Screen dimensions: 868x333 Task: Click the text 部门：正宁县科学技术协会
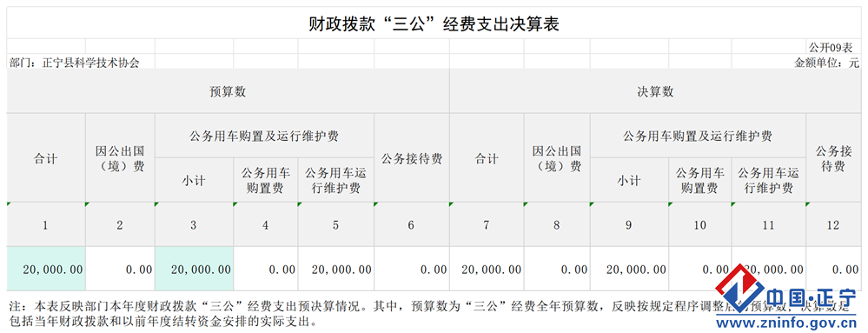point(75,63)
